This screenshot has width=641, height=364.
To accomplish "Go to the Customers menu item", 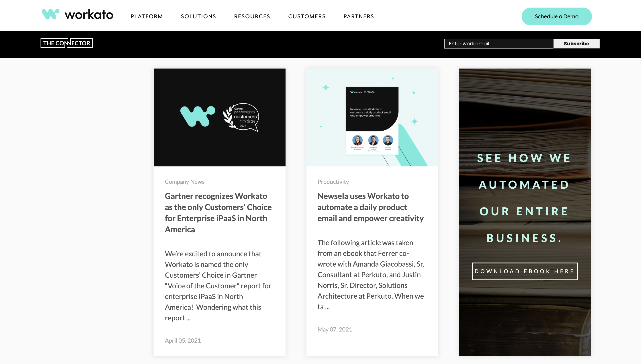I will coord(307,16).
